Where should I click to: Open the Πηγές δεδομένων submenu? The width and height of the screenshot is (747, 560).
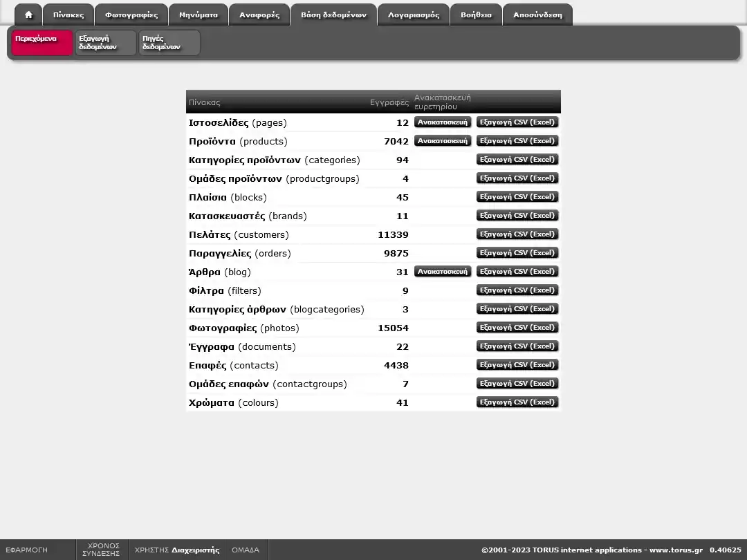pos(169,43)
